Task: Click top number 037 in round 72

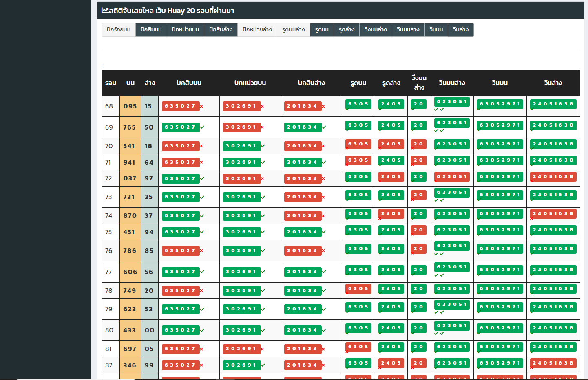Action: (x=130, y=178)
